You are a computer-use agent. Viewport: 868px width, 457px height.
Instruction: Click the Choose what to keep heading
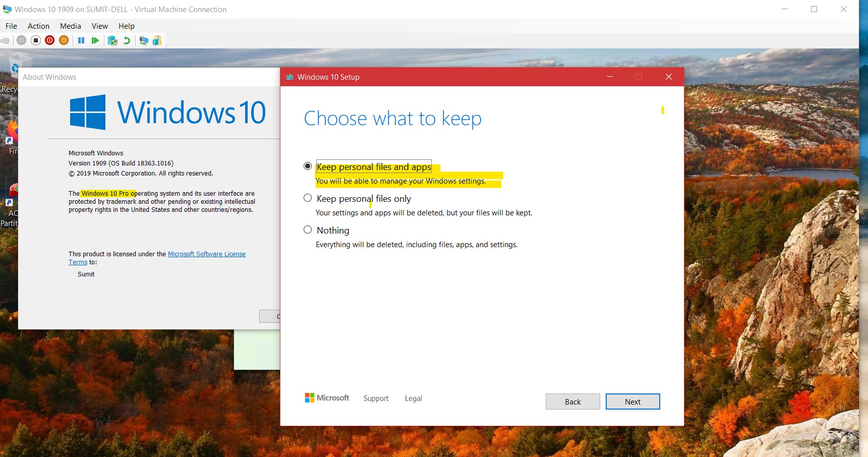393,119
